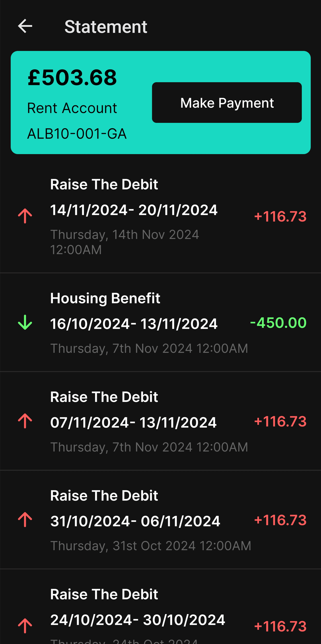Screen dimensions: 321x644
Task: Tap red up arrow for 07/11/2024 debit
Action: point(25,421)
